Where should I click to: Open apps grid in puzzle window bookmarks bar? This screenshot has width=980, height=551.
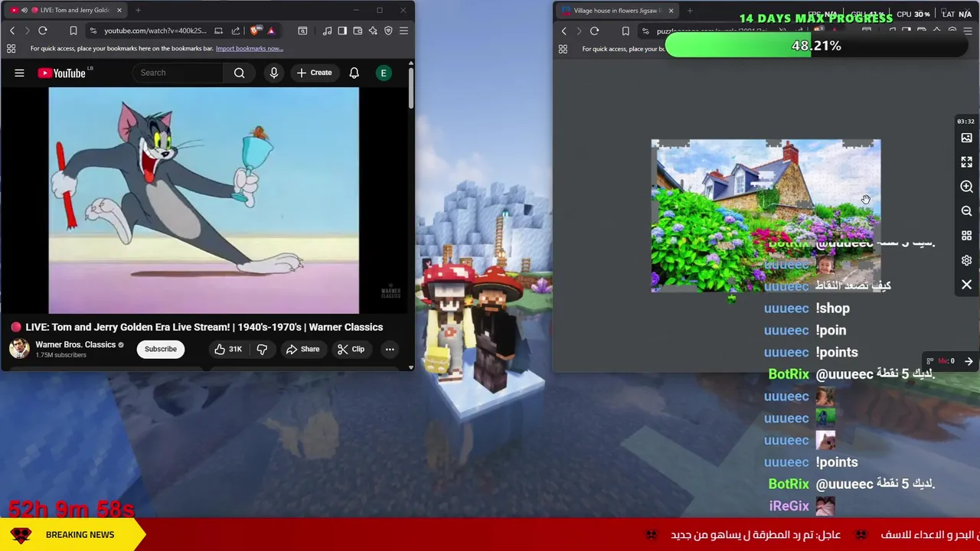pos(563,49)
